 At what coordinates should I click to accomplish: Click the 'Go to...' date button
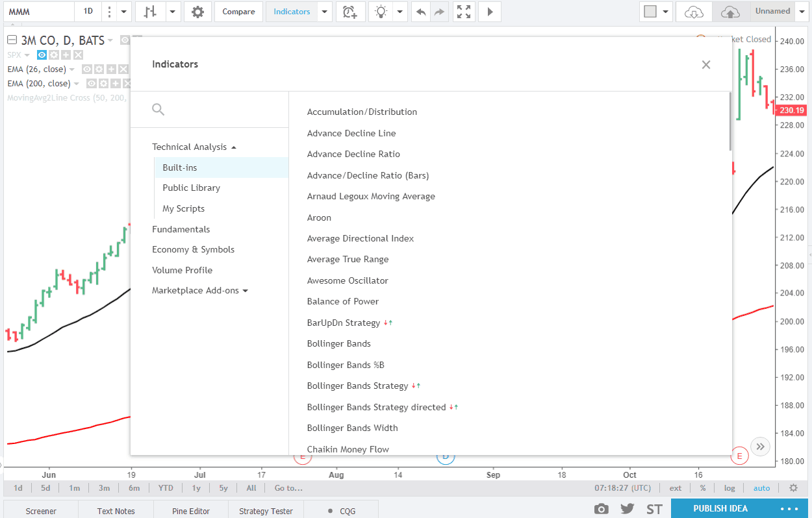pyautogui.click(x=288, y=488)
